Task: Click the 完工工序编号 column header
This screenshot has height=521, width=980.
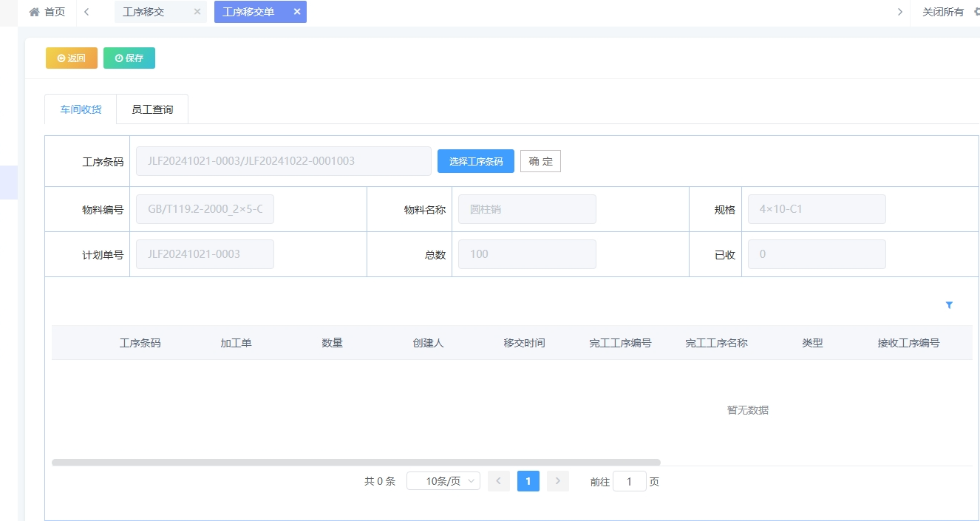Action: [620, 343]
